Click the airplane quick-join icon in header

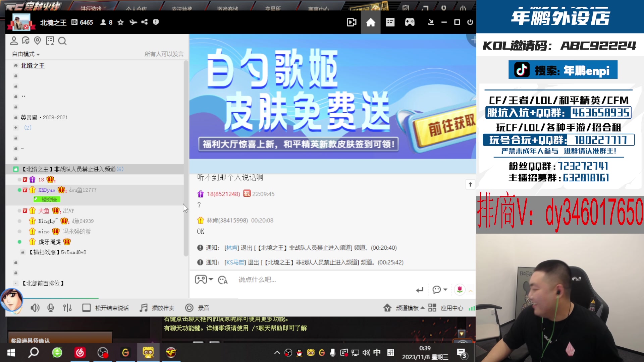tap(133, 22)
